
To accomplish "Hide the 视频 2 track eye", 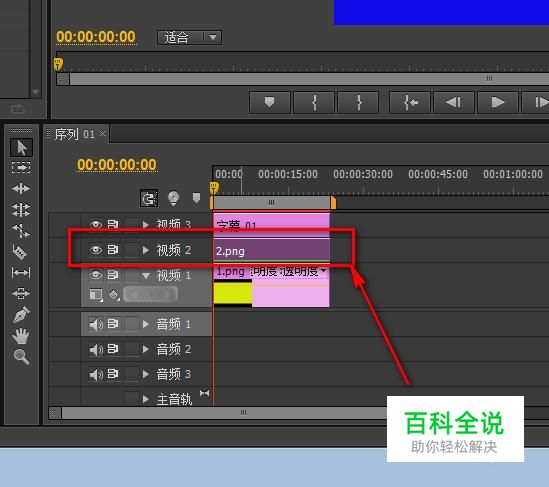I will click(96, 250).
